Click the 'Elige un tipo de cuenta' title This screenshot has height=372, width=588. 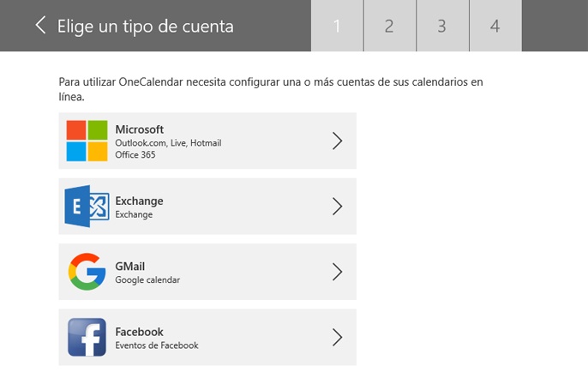point(145,26)
